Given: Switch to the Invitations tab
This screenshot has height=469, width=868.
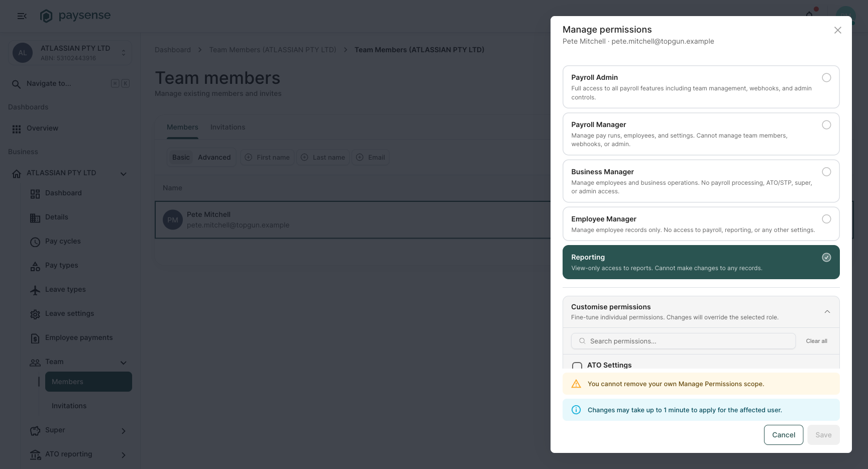Looking at the screenshot, I should (x=228, y=127).
